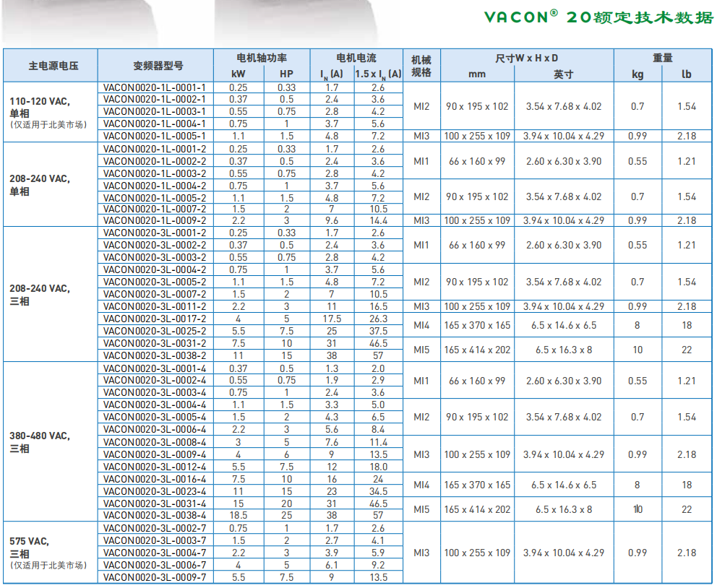717x588 pixels.
Task: Click 17.5 current value for VACON0020-3L-0017-2
Action: click(332, 319)
